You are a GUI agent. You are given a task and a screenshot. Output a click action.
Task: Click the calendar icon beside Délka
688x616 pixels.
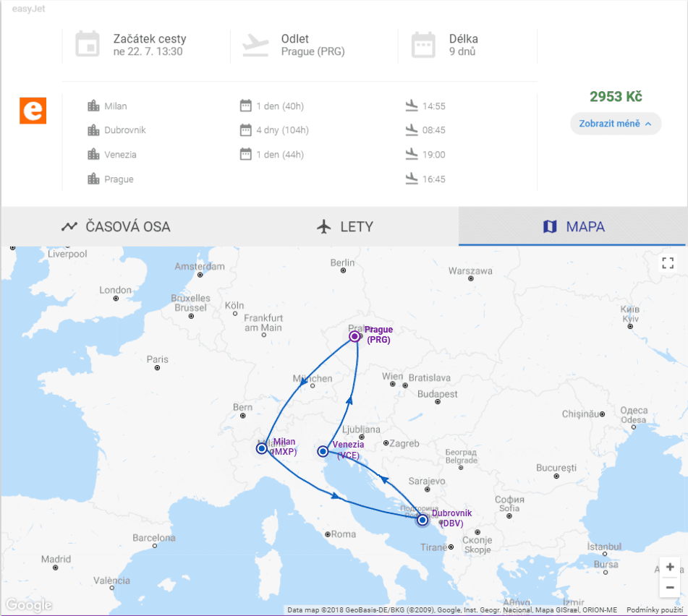pyautogui.click(x=423, y=45)
